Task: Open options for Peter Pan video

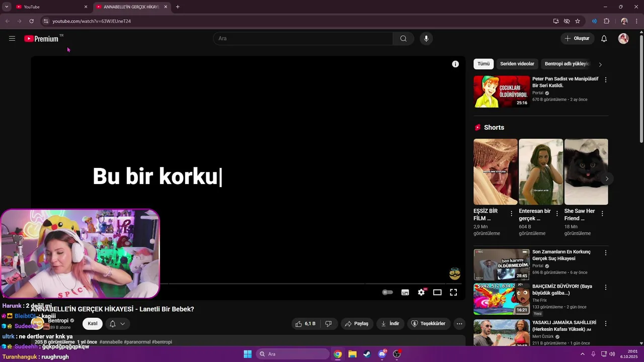Action: click(x=606, y=80)
